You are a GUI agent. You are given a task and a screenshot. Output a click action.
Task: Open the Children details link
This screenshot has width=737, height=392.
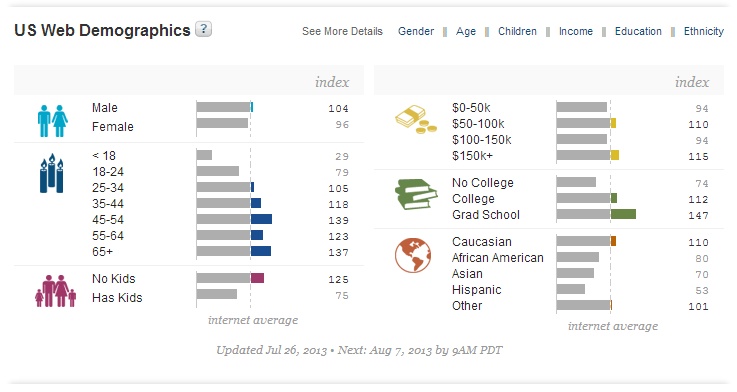coord(517,31)
